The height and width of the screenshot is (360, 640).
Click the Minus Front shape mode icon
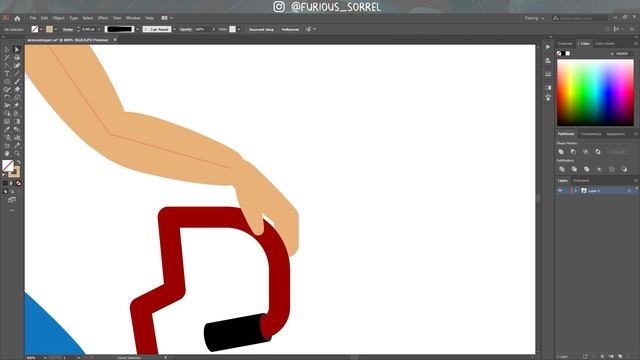tap(573, 151)
